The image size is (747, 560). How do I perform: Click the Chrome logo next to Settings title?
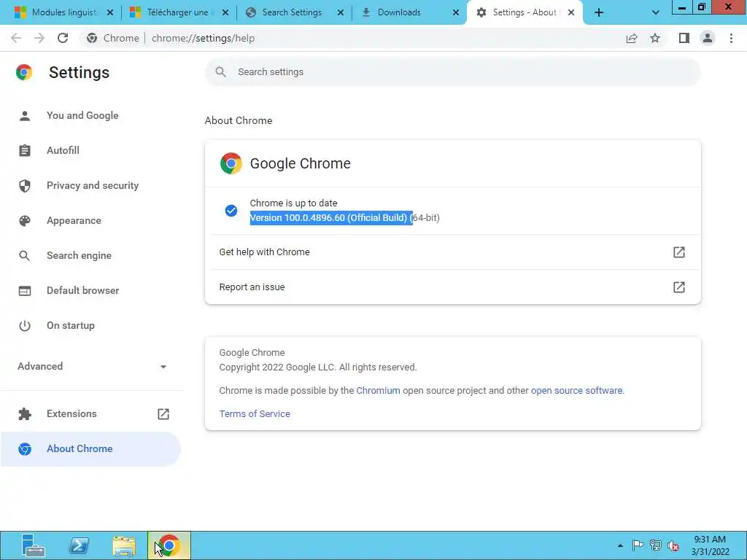pyautogui.click(x=24, y=72)
